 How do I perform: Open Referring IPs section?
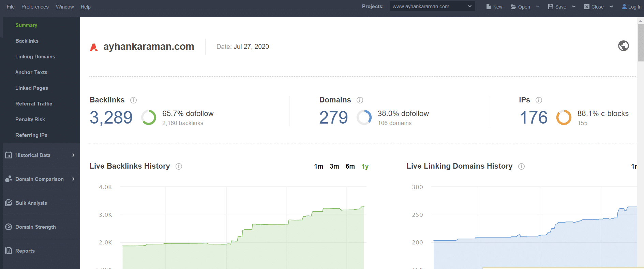[x=31, y=135]
